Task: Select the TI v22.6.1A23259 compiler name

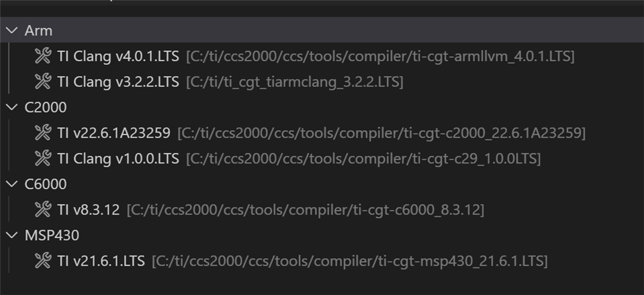Action: click(x=113, y=133)
